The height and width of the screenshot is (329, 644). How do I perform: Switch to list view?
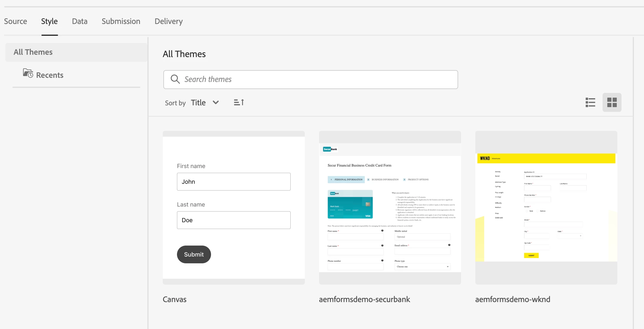point(590,102)
